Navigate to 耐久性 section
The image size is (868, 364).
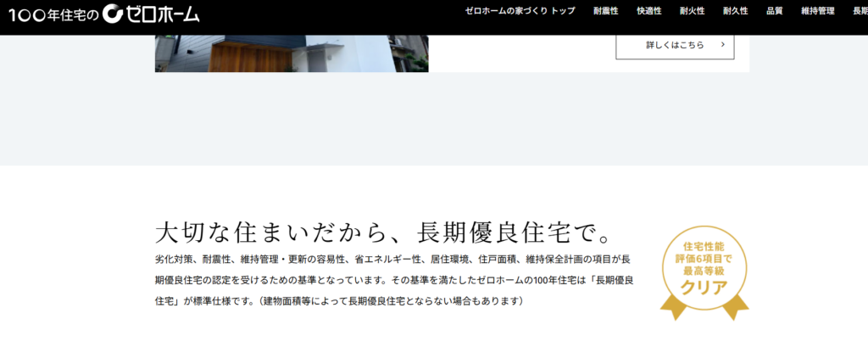point(735,11)
